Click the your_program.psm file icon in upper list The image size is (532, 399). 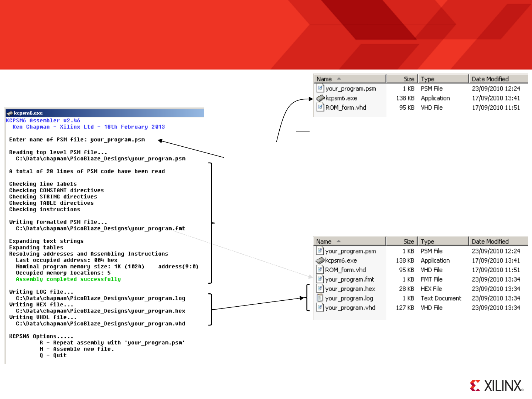(x=320, y=88)
